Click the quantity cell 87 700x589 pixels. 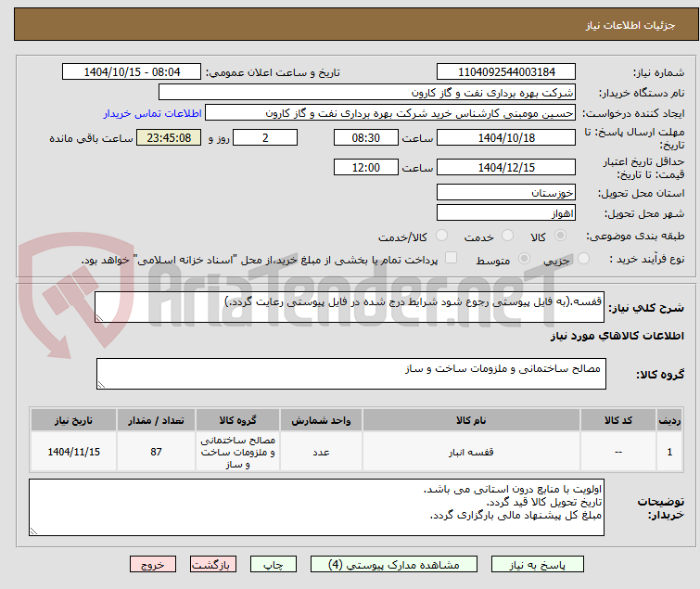pos(156,452)
